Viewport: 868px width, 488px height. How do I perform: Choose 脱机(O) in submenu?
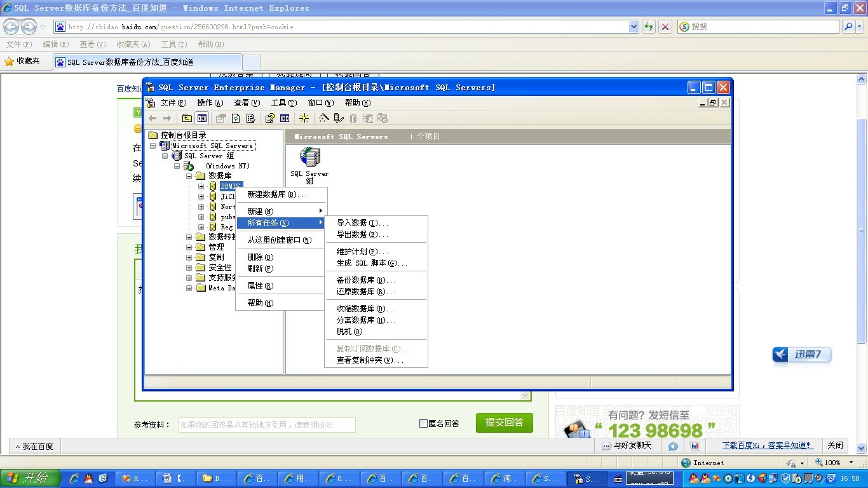coord(377,332)
